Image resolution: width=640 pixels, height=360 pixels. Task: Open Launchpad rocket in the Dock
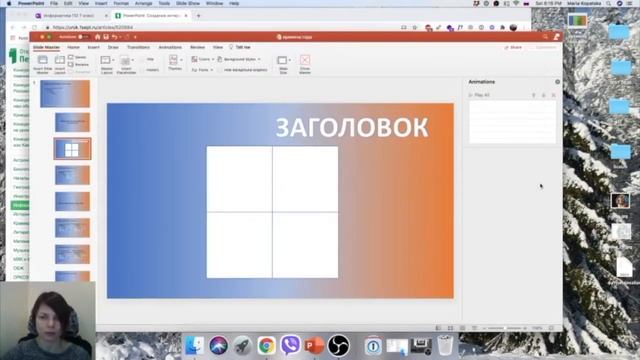[243, 345]
